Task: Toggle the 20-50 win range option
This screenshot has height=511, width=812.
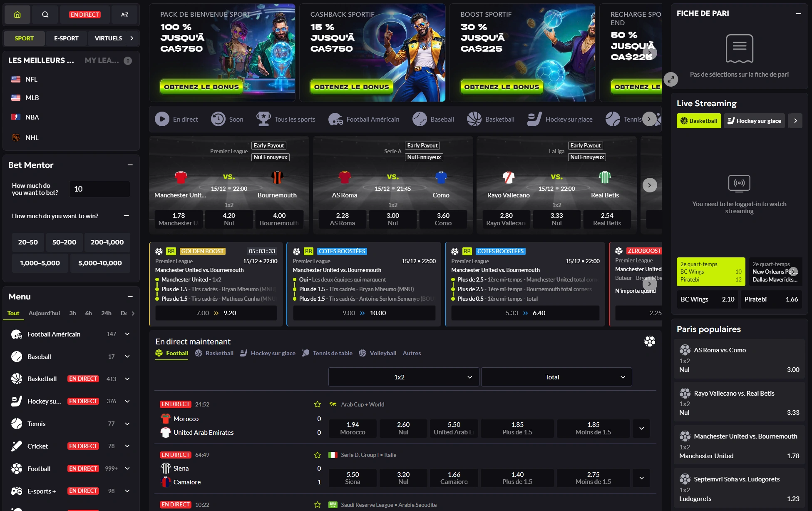Action: pyautogui.click(x=28, y=242)
